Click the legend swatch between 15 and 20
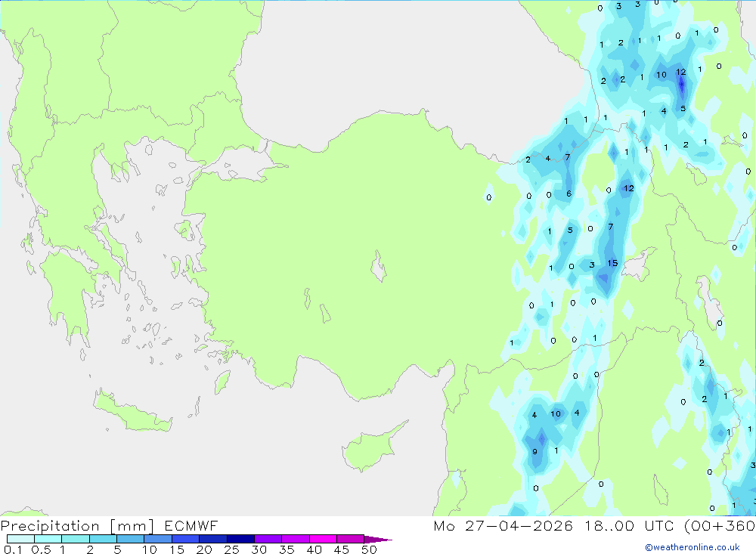756x554 pixels. point(186,539)
